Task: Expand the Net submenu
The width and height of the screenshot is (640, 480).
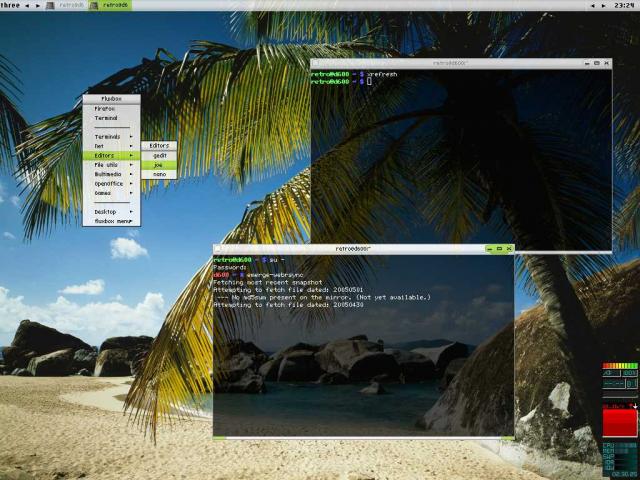Action: tap(111, 146)
